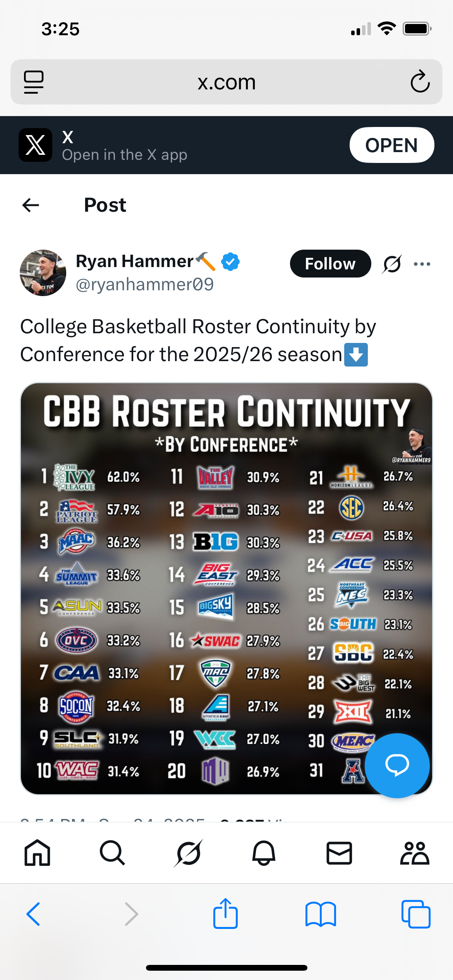The width and height of the screenshot is (453, 980).
Task: Tap the Safari share icon
Action: (225, 914)
